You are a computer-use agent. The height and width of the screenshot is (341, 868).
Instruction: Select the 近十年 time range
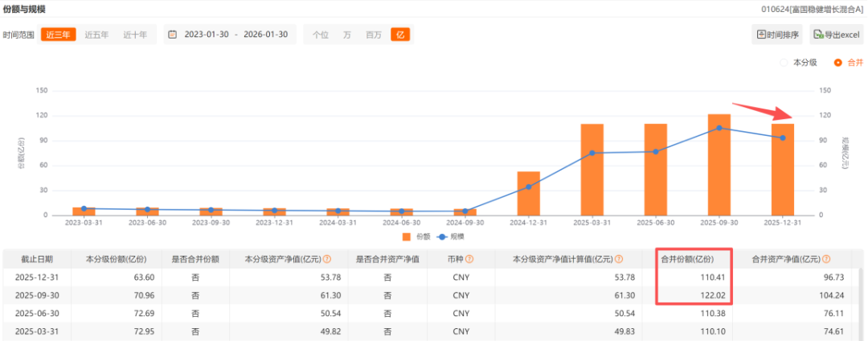tap(135, 35)
